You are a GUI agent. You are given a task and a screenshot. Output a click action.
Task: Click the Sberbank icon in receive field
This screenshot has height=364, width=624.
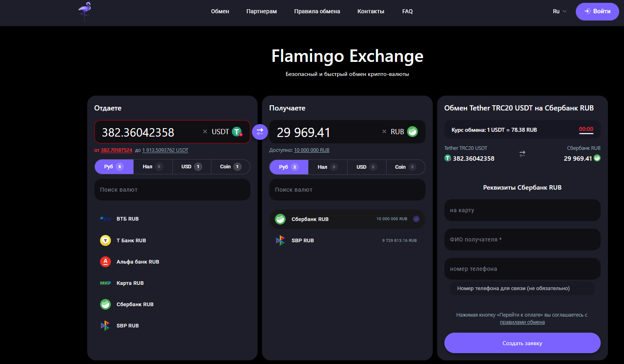click(x=412, y=131)
